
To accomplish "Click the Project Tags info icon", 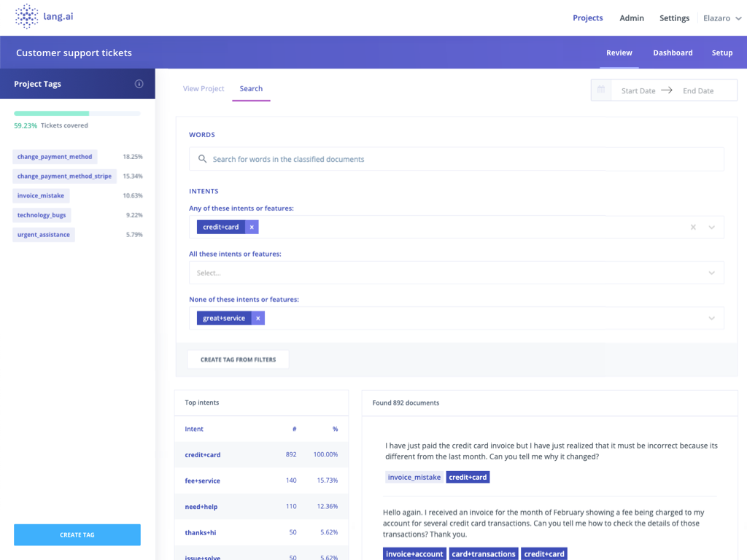I will [139, 84].
